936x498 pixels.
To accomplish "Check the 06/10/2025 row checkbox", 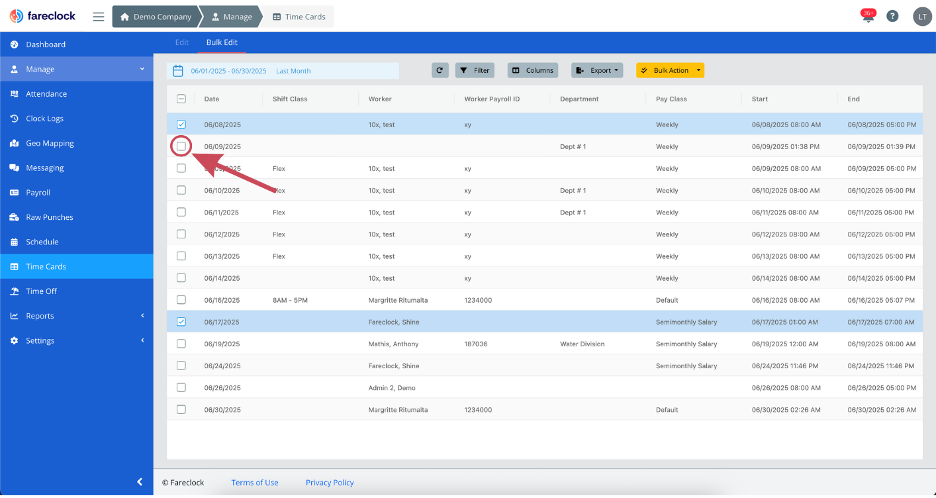I will pos(181,190).
